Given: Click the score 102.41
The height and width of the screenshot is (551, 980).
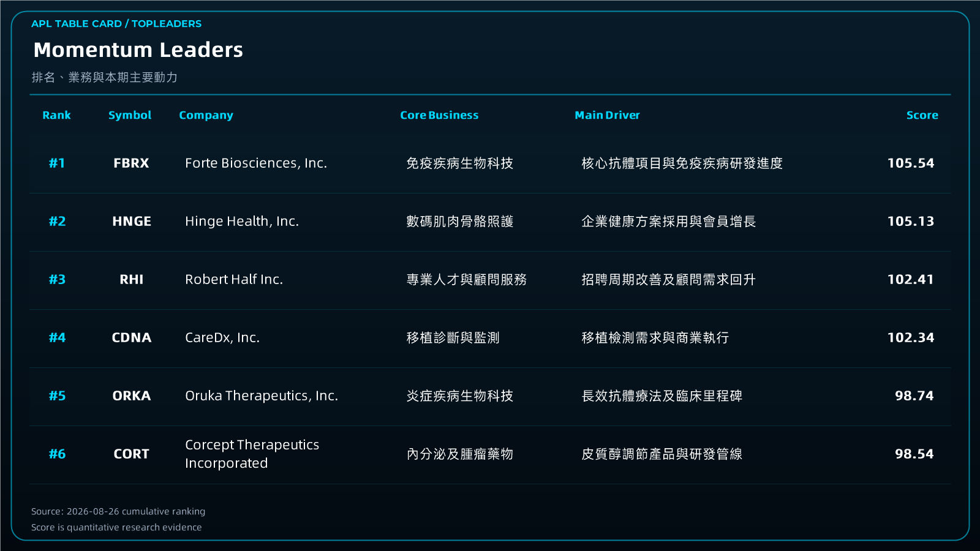Looking at the screenshot, I should [911, 280].
